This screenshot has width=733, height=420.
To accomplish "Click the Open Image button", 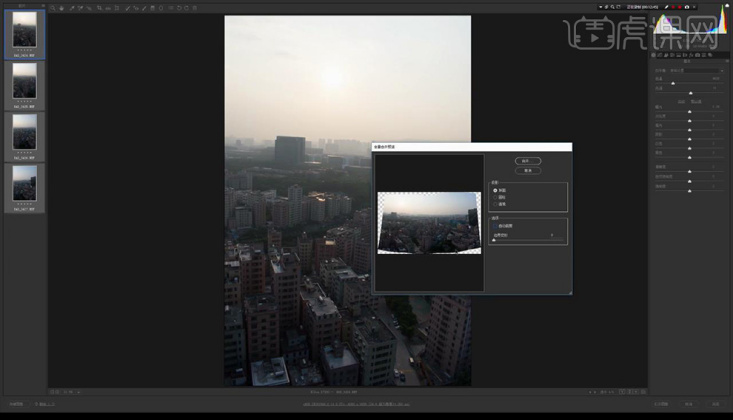I will (x=661, y=404).
